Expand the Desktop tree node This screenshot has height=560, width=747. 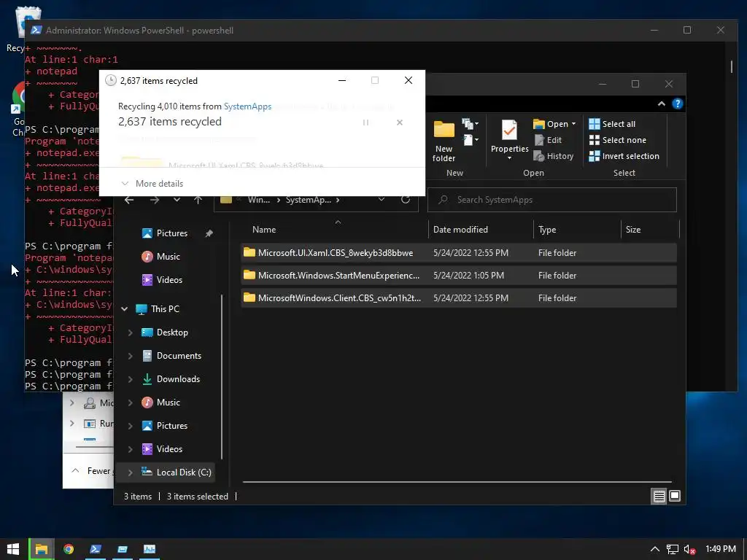click(130, 332)
